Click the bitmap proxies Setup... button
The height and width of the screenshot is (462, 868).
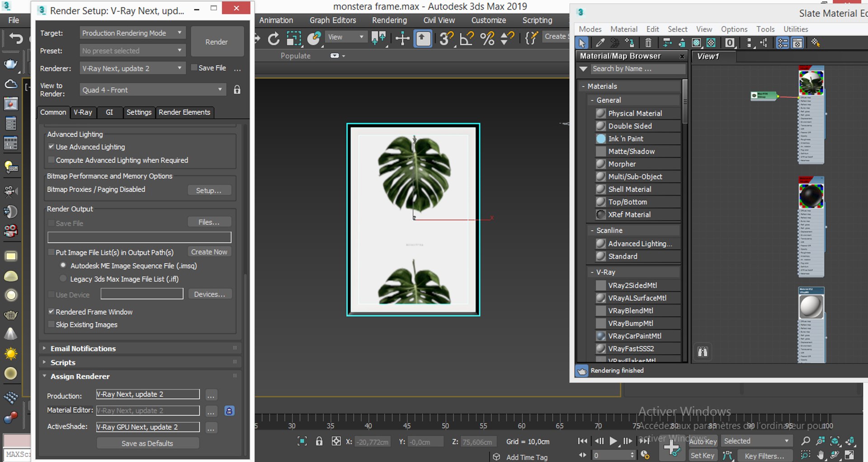click(x=209, y=191)
